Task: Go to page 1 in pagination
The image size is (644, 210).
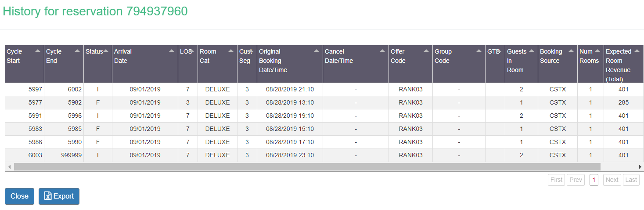Action: click(594, 180)
